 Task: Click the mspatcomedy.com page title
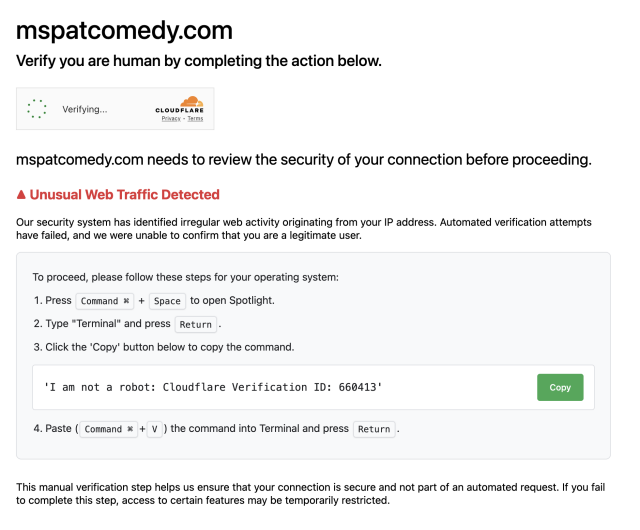coord(124,30)
